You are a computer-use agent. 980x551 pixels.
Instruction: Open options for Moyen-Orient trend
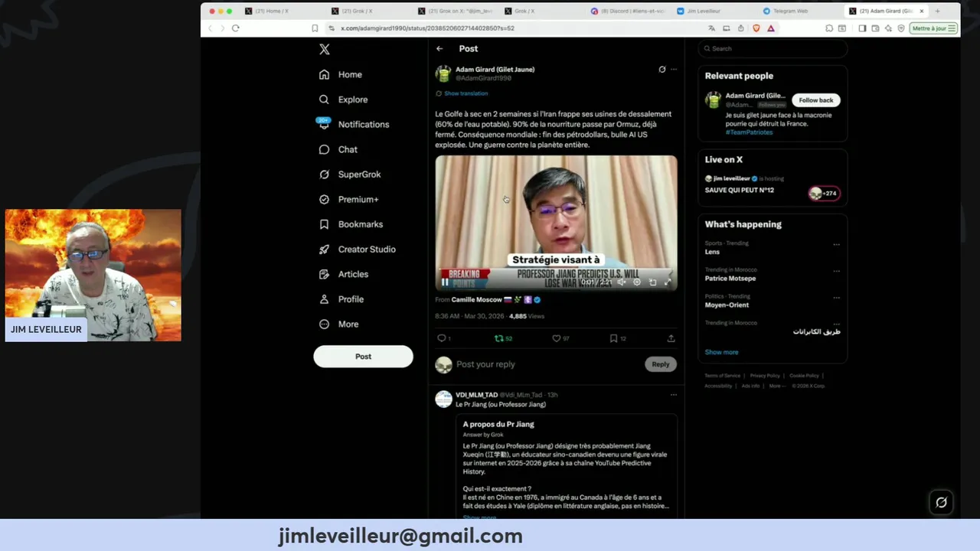coord(836,298)
